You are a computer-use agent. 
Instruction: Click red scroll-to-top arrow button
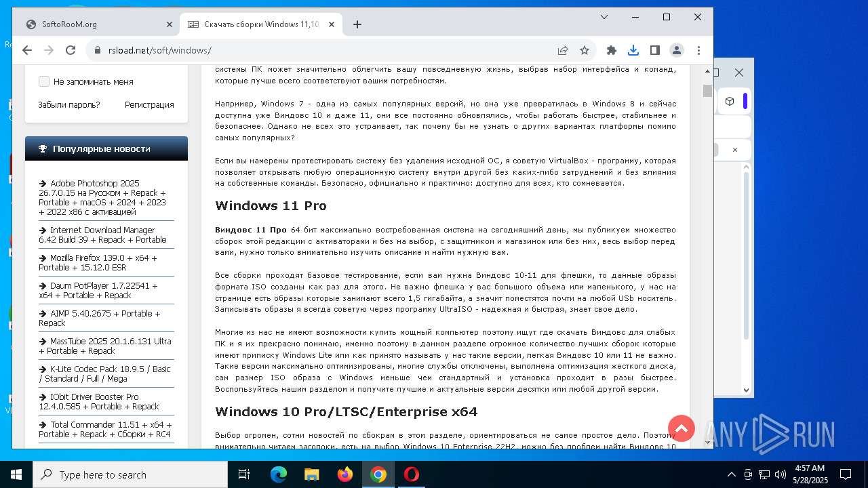pos(682,428)
